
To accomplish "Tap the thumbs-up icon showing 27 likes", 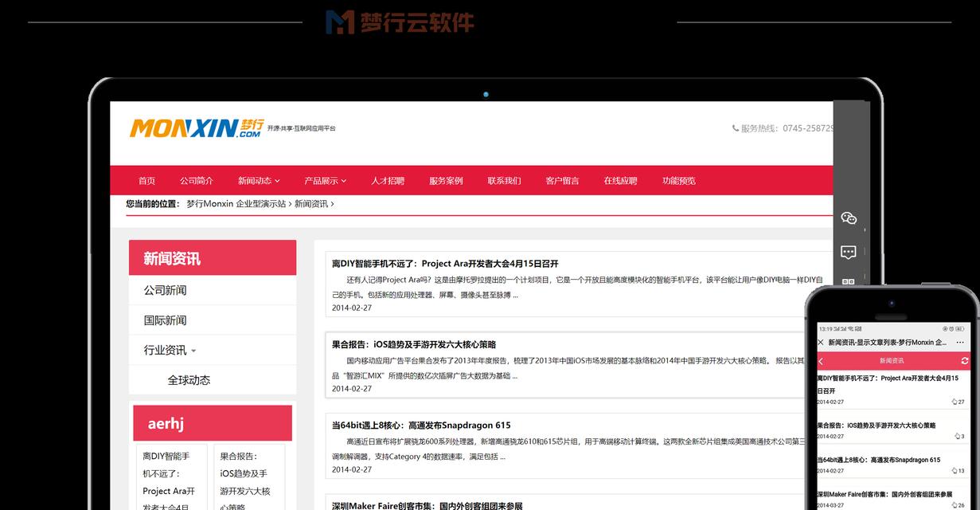I will (x=955, y=402).
